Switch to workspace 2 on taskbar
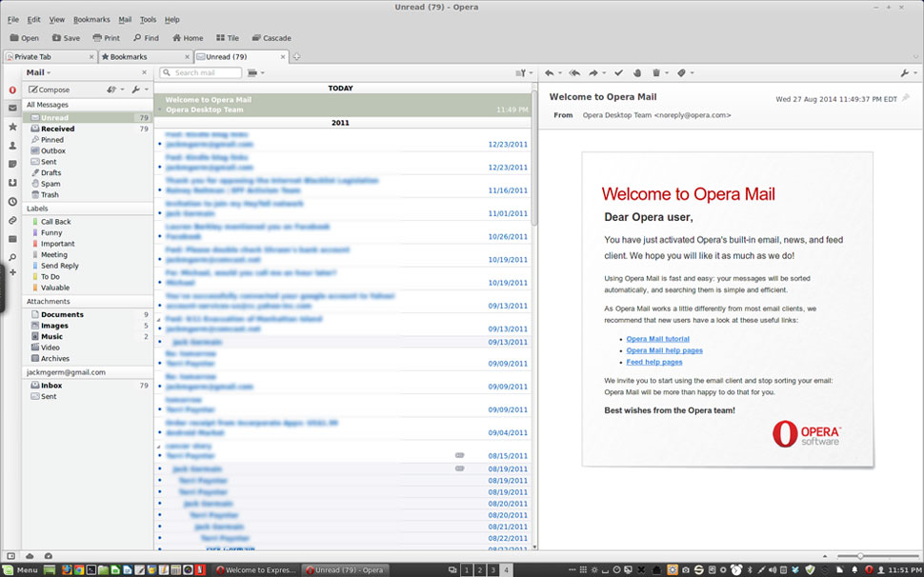Viewport: 924px width, 577px height. 480,570
